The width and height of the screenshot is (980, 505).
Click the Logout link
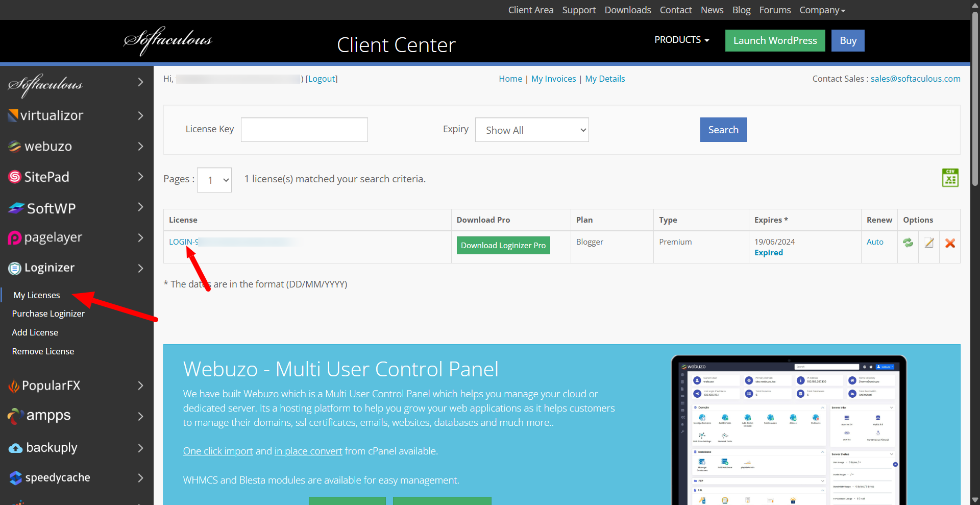(322, 79)
